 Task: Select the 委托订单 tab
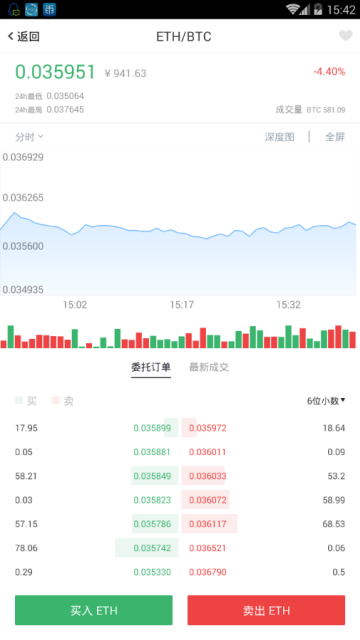pos(151,367)
